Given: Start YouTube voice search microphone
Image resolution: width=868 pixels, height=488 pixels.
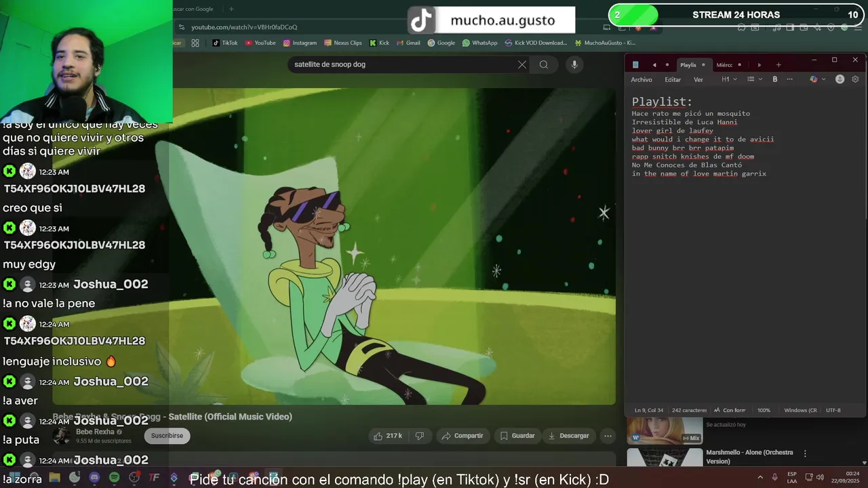Looking at the screenshot, I should coord(574,64).
